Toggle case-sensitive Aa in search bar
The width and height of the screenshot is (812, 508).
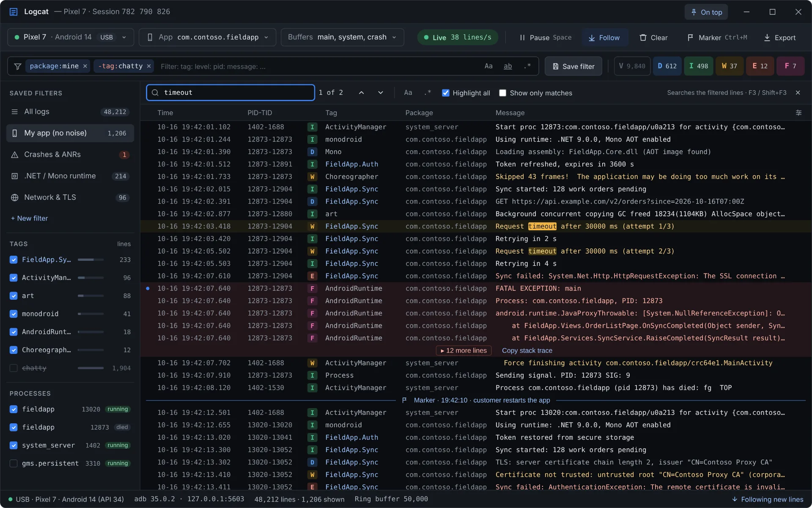(x=408, y=93)
